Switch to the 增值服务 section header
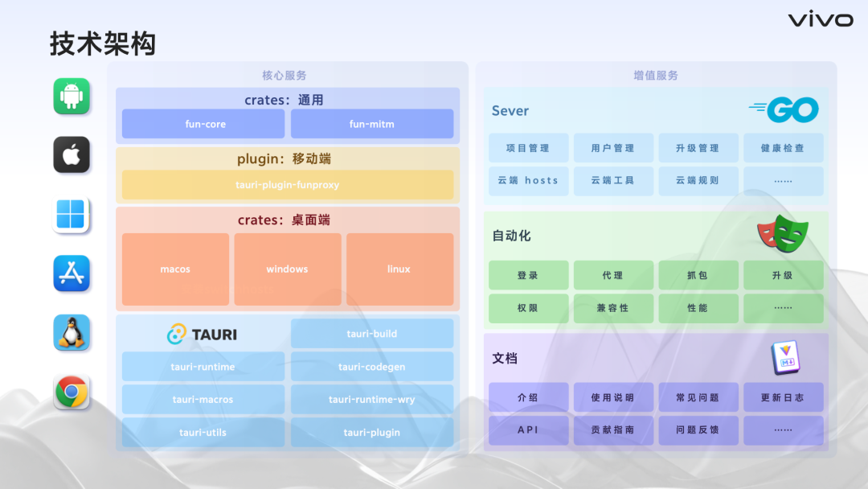Image resolution: width=868 pixels, height=489 pixels. 656,74
